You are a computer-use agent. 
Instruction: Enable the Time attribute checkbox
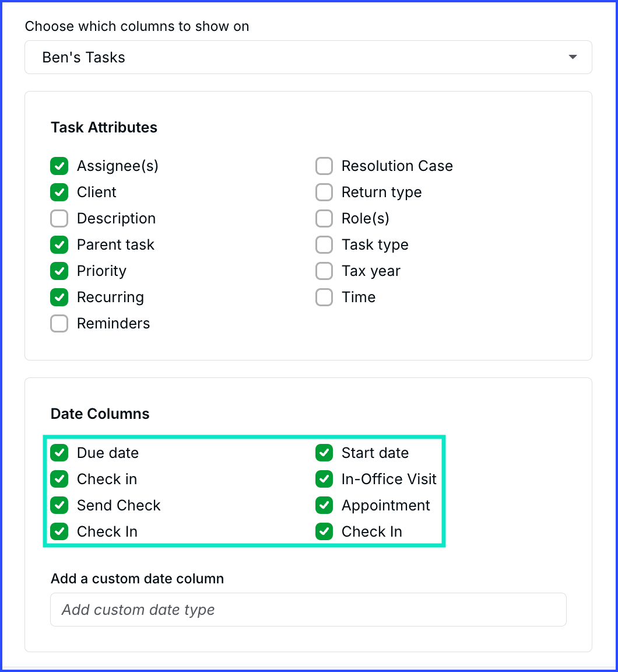coord(324,297)
